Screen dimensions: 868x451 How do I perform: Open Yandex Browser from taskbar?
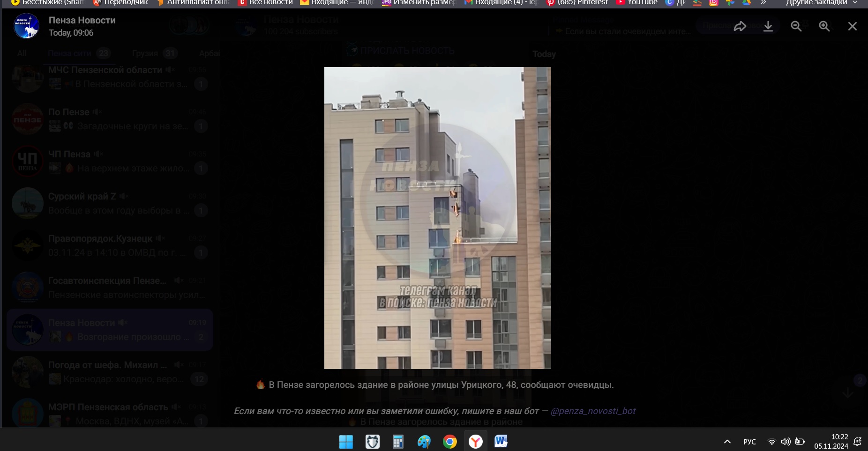point(475,441)
